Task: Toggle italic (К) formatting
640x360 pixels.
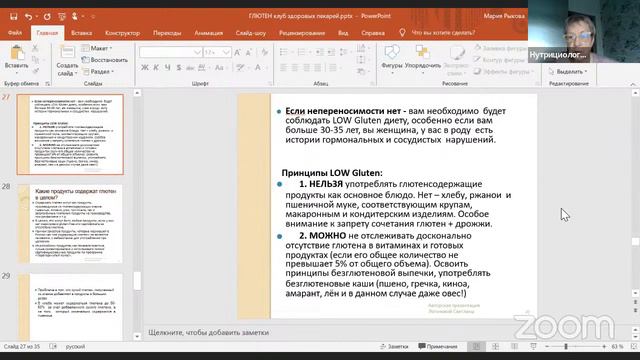Action: click(x=156, y=68)
